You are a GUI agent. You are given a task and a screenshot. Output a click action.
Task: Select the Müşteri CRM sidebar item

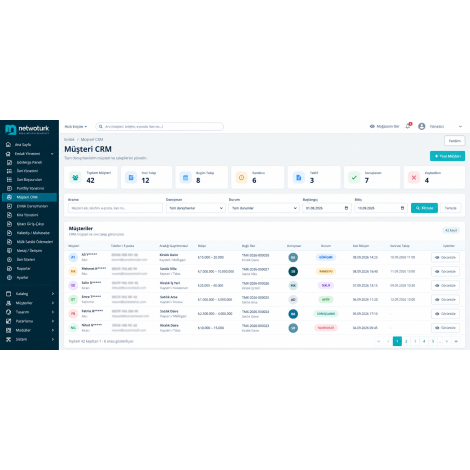click(x=29, y=197)
